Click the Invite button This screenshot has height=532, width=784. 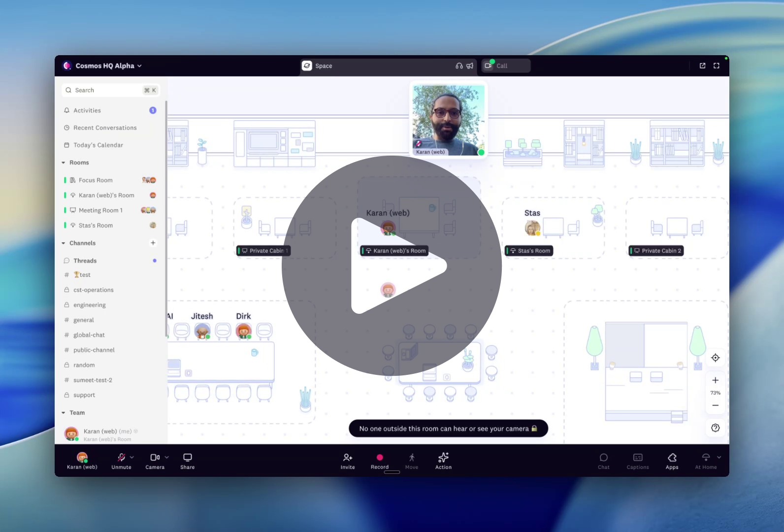click(348, 461)
